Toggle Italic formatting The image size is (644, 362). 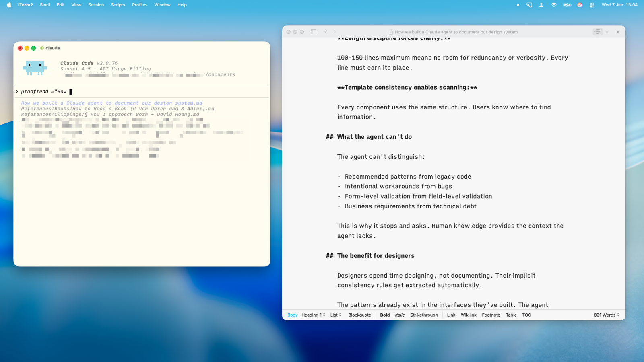pyautogui.click(x=400, y=315)
